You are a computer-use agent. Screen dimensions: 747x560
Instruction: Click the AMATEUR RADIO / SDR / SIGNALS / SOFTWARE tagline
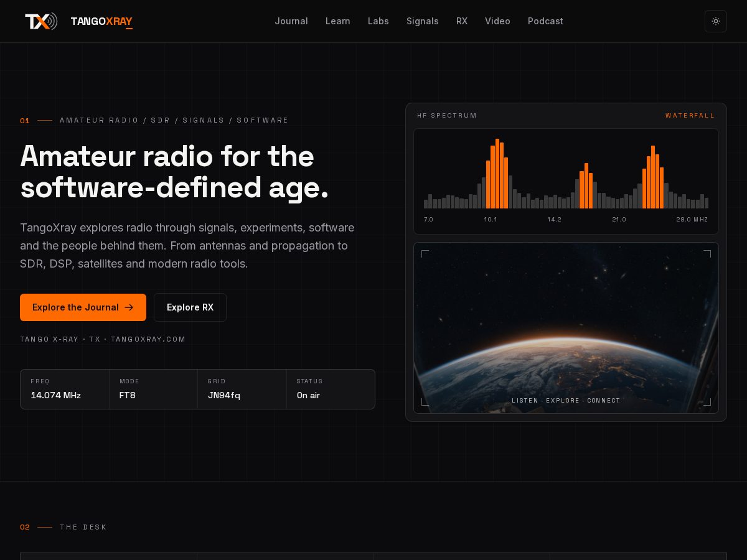point(174,120)
